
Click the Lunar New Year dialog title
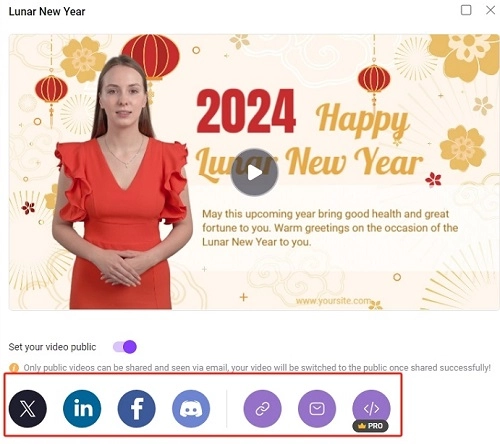coord(47,11)
